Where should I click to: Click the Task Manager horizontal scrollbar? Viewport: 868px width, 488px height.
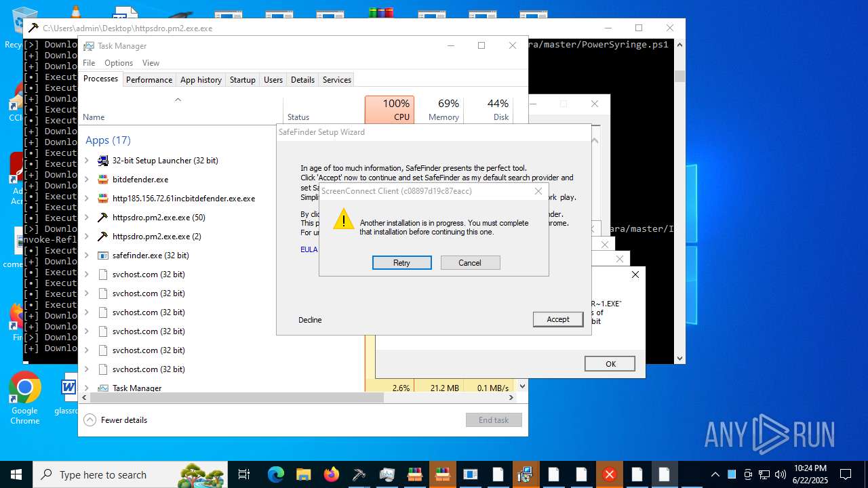[237, 398]
